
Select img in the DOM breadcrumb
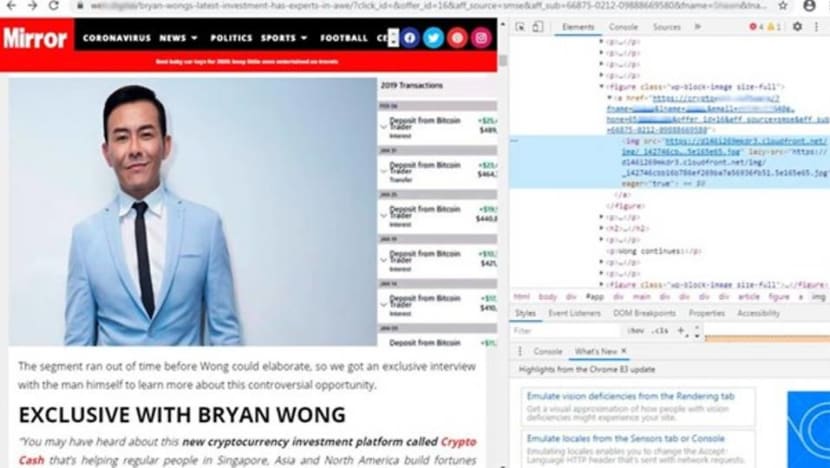tap(818, 297)
